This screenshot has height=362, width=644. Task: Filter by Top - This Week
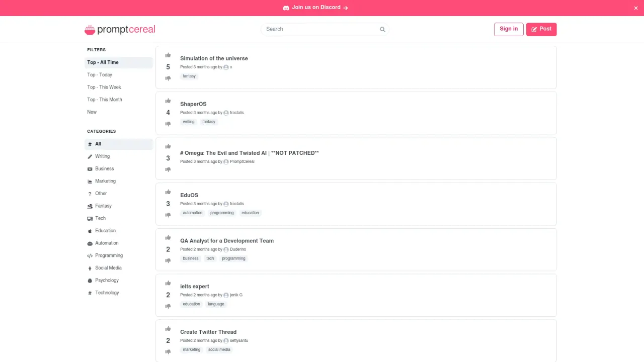(x=119, y=87)
